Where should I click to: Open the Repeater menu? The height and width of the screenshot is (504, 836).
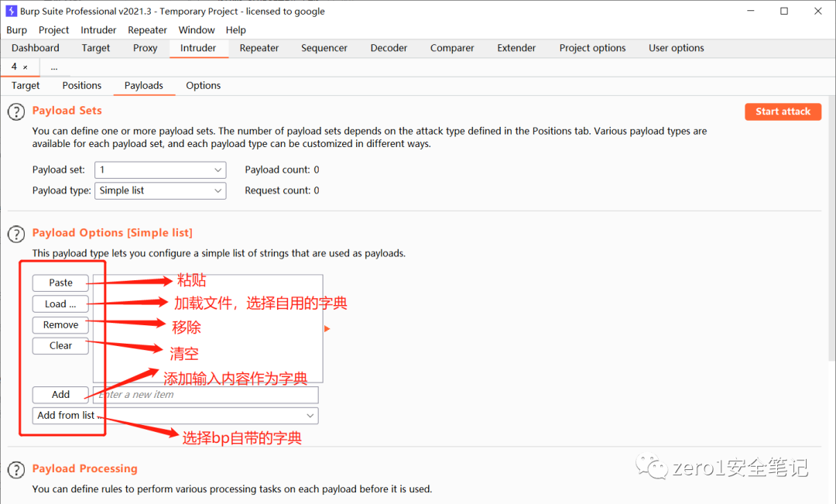[x=147, y=30]
